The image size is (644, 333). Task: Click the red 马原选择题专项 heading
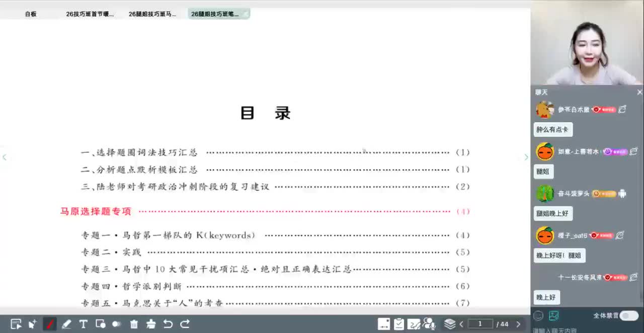tap(96, 211)
